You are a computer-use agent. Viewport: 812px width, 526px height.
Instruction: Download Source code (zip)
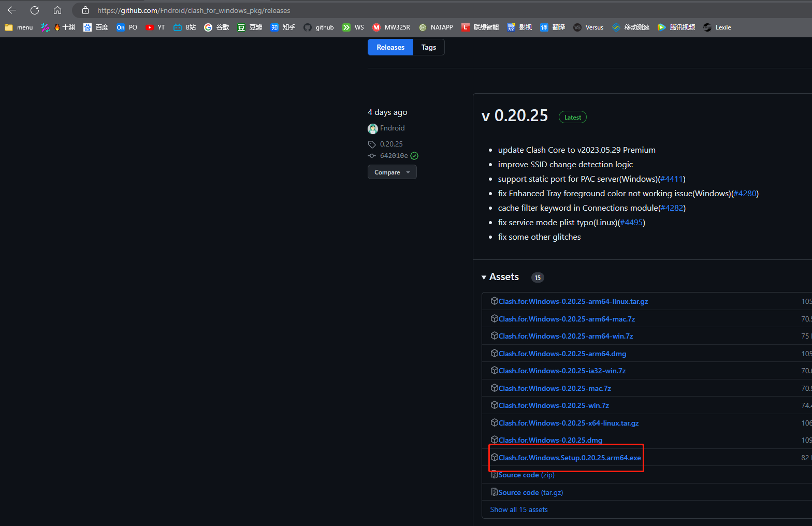526,475
